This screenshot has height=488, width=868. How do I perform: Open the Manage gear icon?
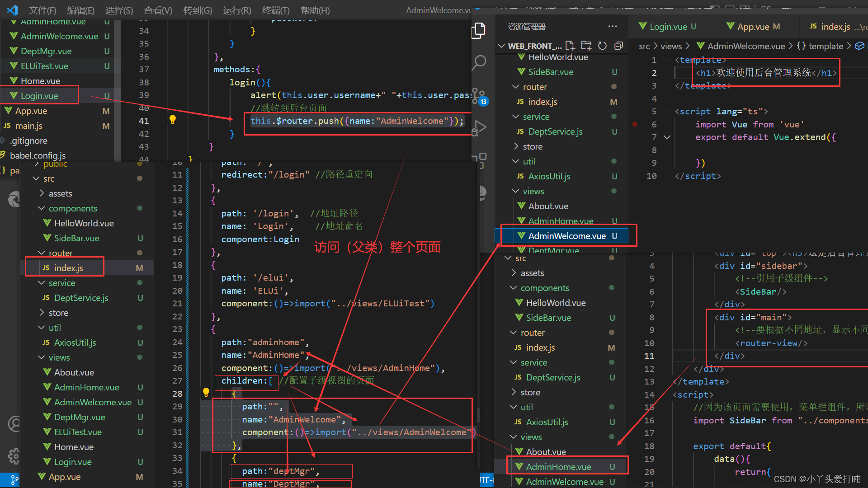14,456
